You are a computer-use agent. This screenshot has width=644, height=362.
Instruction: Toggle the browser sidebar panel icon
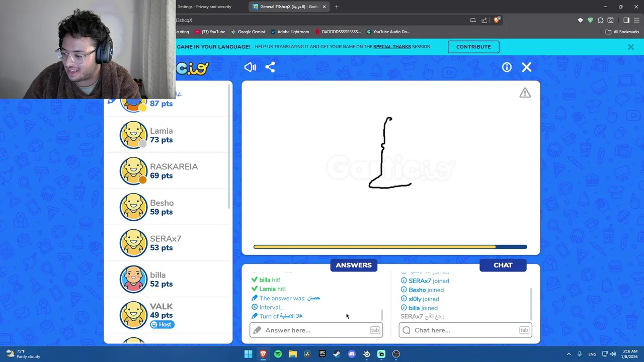[x=626, y=20]
